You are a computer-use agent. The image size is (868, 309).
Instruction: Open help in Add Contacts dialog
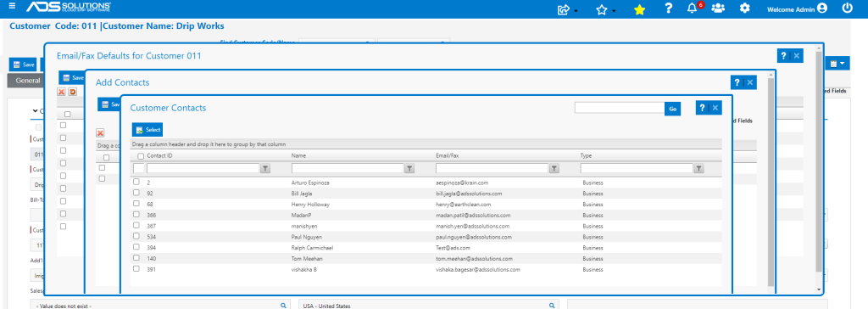737,82
